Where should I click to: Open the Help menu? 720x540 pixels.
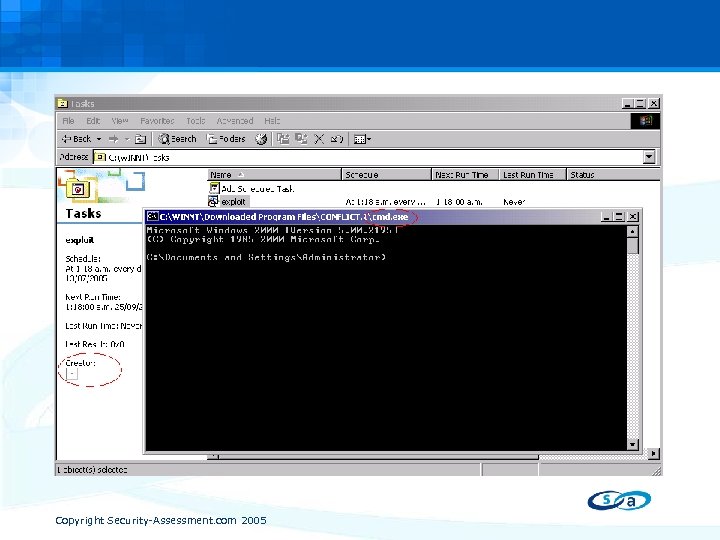(x=272, y=121)
